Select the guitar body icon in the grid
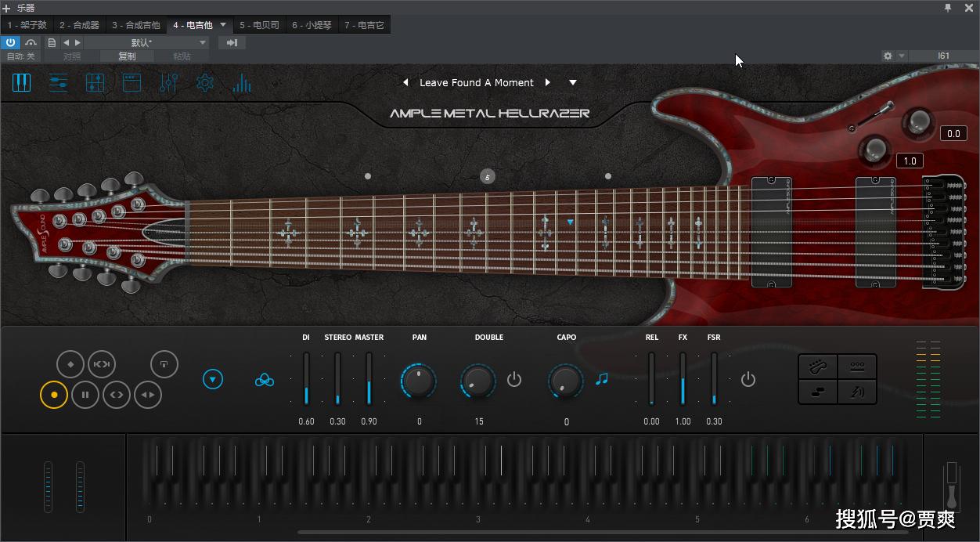 [818, 367]
